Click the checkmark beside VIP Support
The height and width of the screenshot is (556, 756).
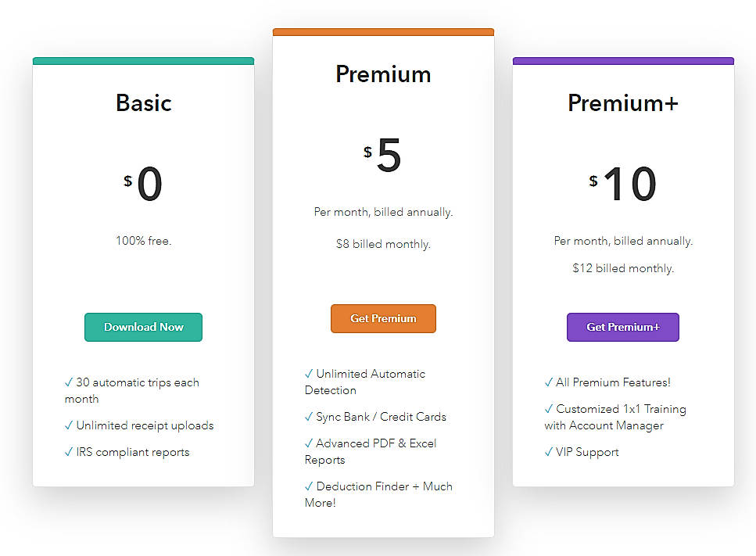pos(549,452)
